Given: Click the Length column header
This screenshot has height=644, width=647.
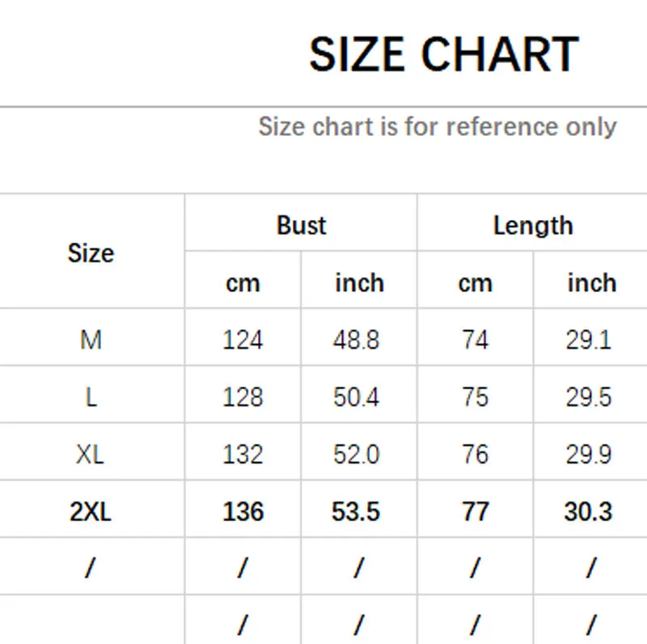Looking at the screenshot, I should [533, 227].
